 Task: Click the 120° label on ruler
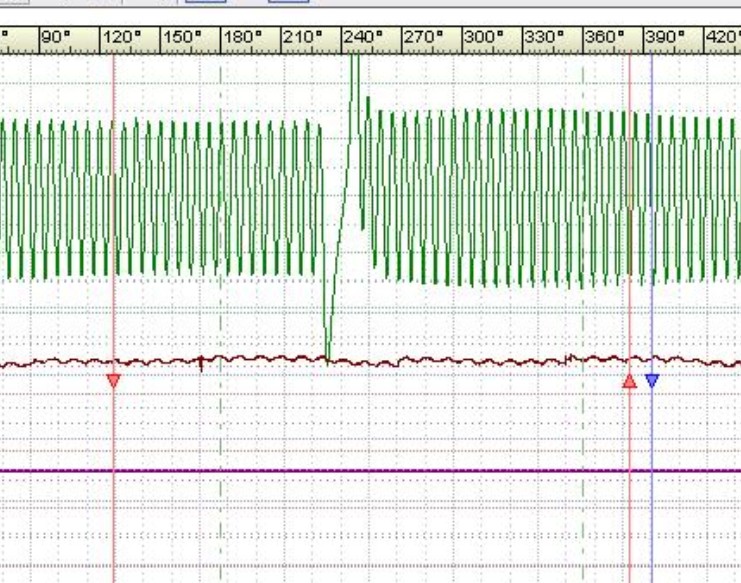point(122,36)
